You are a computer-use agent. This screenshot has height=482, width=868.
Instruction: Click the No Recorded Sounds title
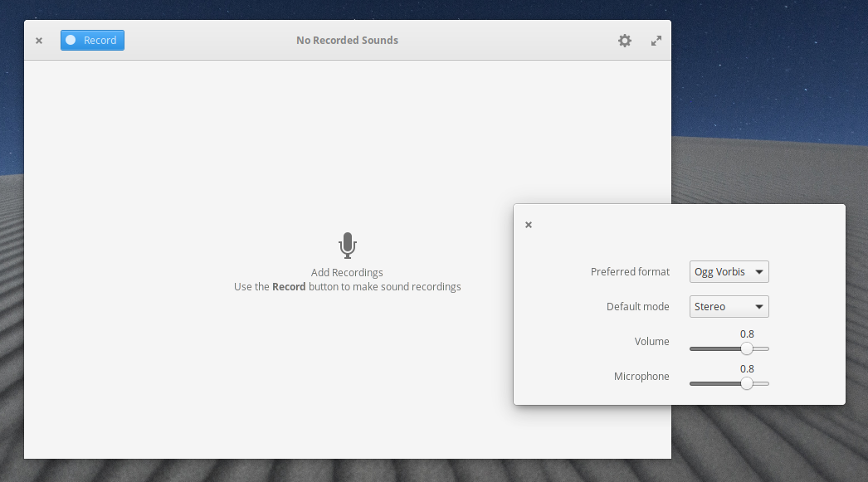(x=347, y=40)
